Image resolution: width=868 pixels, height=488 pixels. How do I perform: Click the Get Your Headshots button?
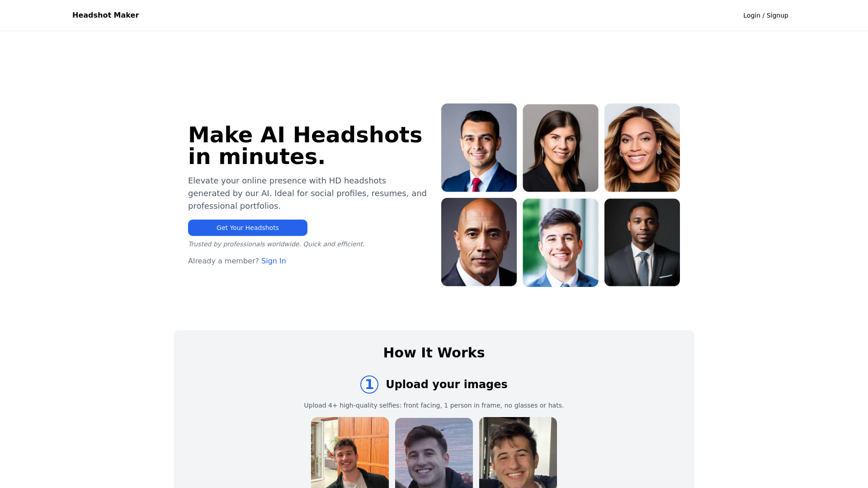[x=247, y=228]
